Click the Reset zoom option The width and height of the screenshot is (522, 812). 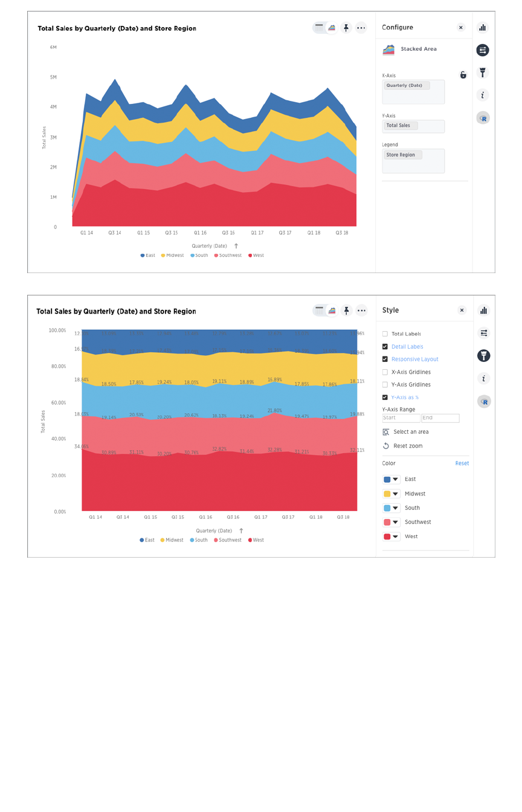pyautogui.click(x=403, y=446)
